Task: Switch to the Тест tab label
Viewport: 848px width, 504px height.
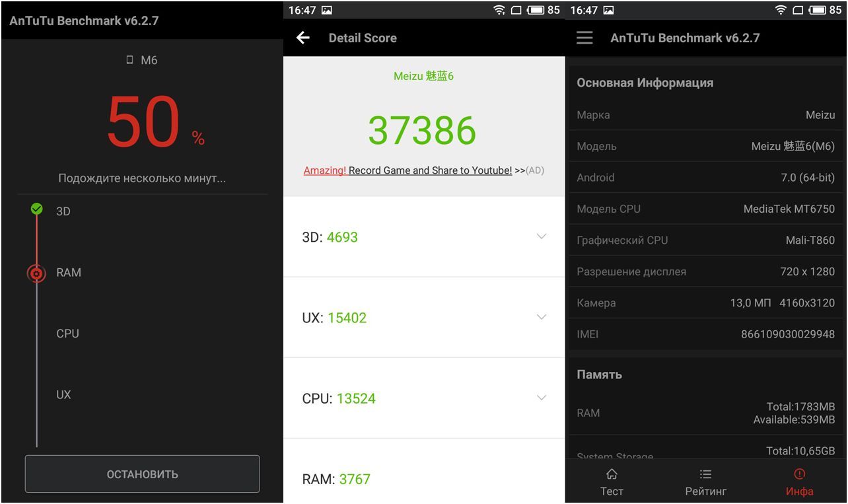Action: pos(612,491)
